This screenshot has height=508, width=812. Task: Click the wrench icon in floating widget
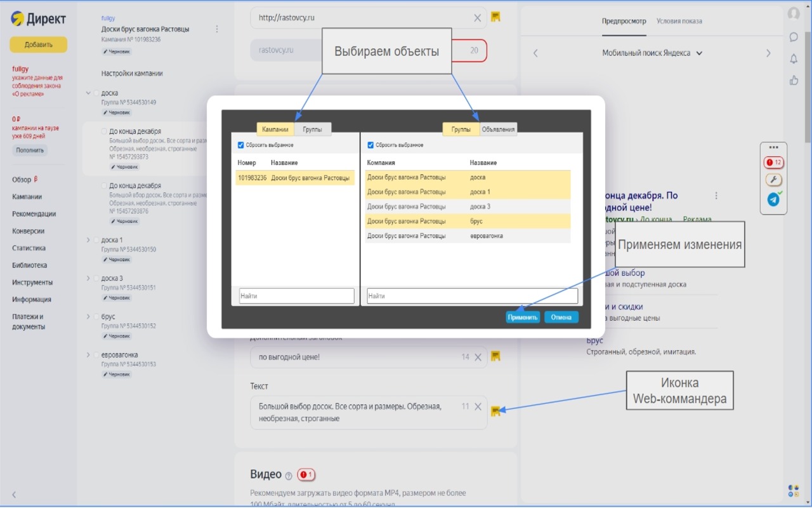click(773, 180)
